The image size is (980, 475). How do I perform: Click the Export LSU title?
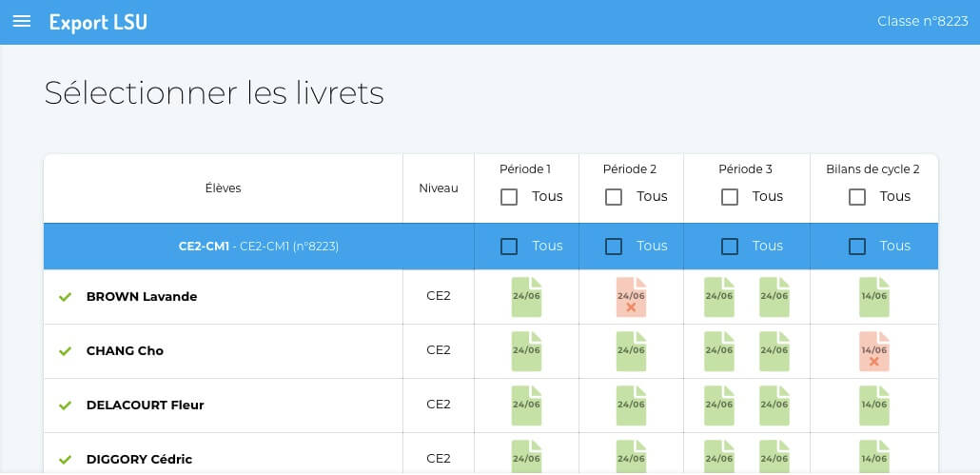tap(98, 22)
